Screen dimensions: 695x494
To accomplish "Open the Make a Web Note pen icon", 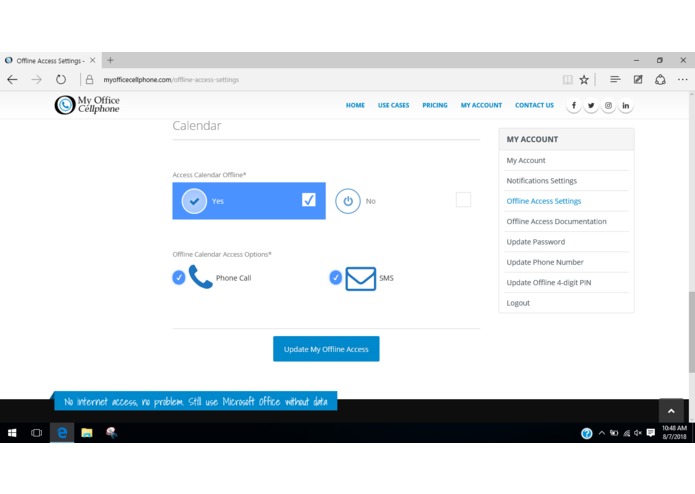I will (638, 80).
